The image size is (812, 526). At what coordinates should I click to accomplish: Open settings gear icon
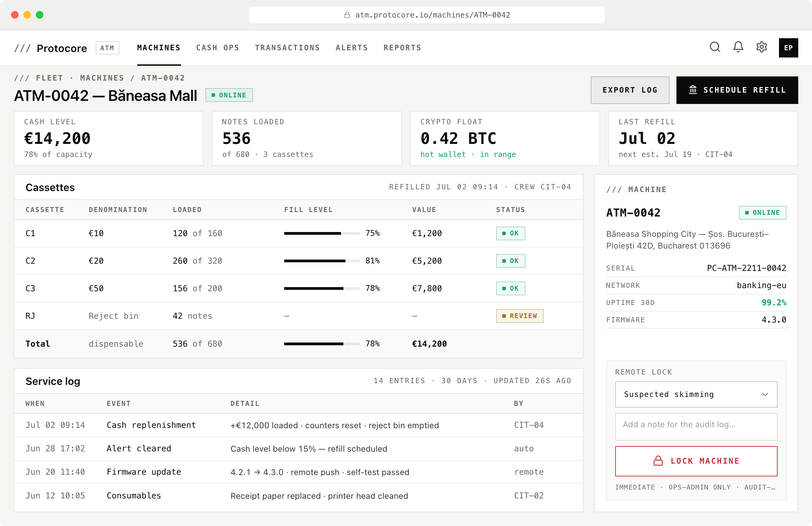[x=761, y=47]
